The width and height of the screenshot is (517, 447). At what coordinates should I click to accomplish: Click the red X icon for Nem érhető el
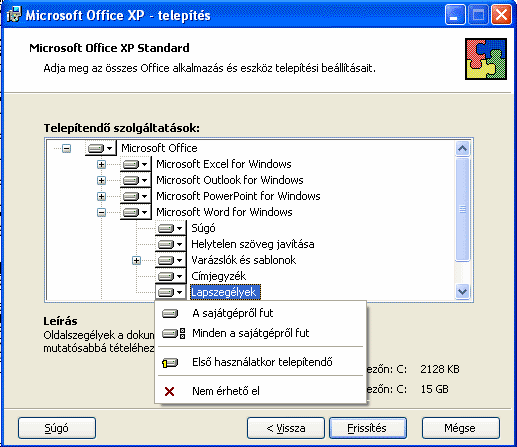point(169,391)
